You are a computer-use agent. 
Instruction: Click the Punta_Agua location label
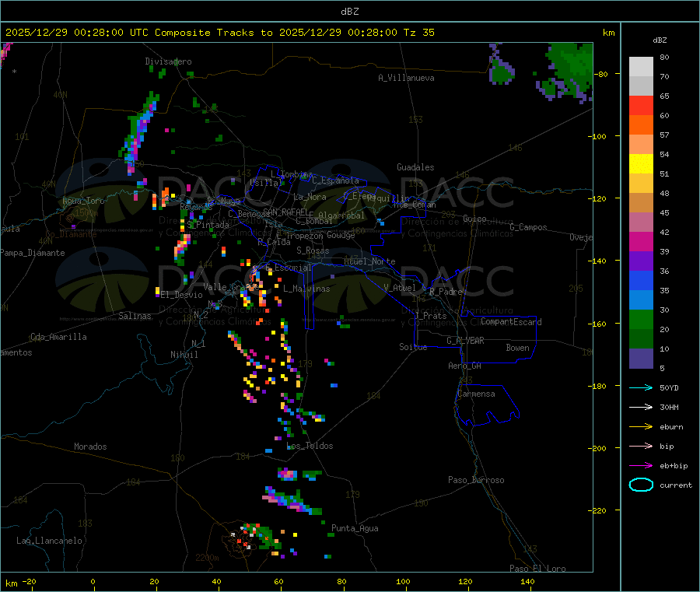(355, 528)
